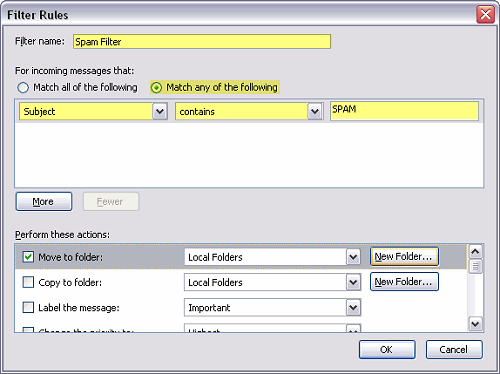Image resolution: width=500 pixels, height=374 pixels.
Task: Edit the Filter name field
Action: 202,42
